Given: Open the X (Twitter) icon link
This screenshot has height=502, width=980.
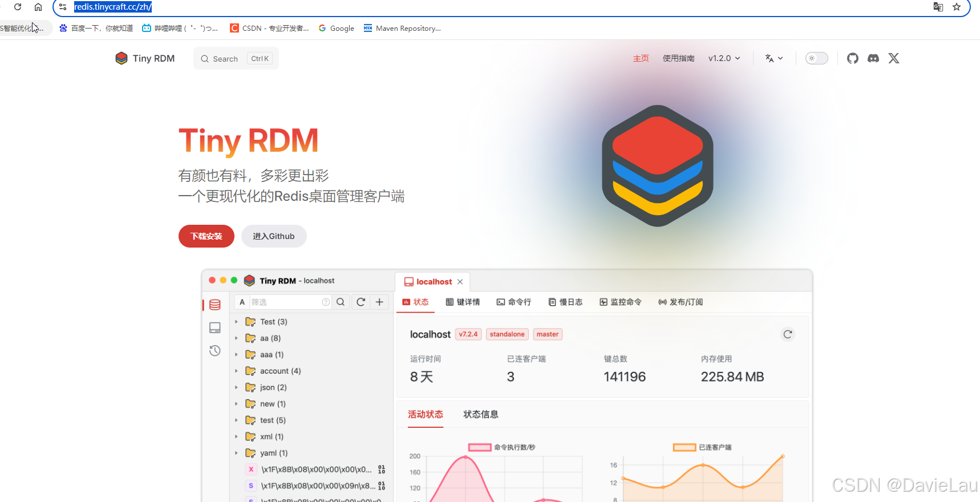Looking at the screenshot, I should (x=894, y=58).
